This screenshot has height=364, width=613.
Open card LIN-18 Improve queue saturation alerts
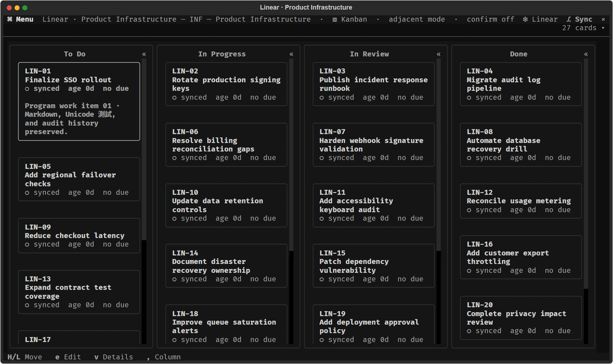(226, 325)
